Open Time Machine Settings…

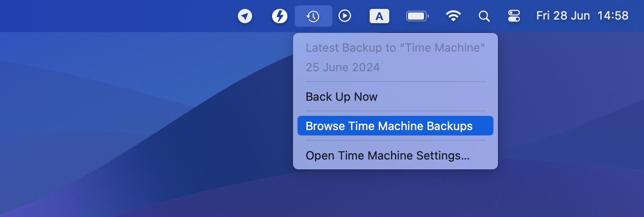pyautogui.click(x=395, y=156)
